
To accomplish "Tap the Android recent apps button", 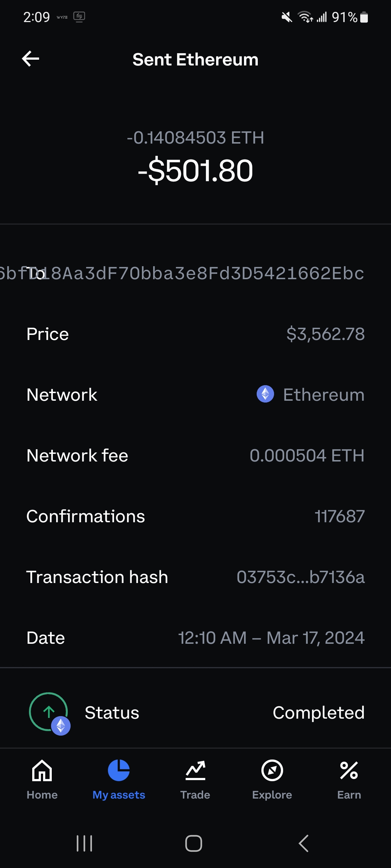I will click(84, 843).
